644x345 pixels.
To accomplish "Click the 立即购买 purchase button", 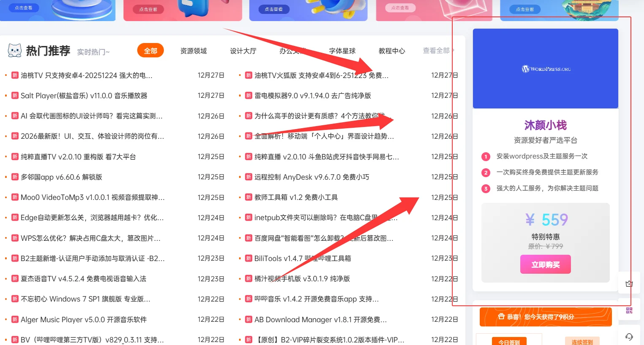I will tap(545, 264).
